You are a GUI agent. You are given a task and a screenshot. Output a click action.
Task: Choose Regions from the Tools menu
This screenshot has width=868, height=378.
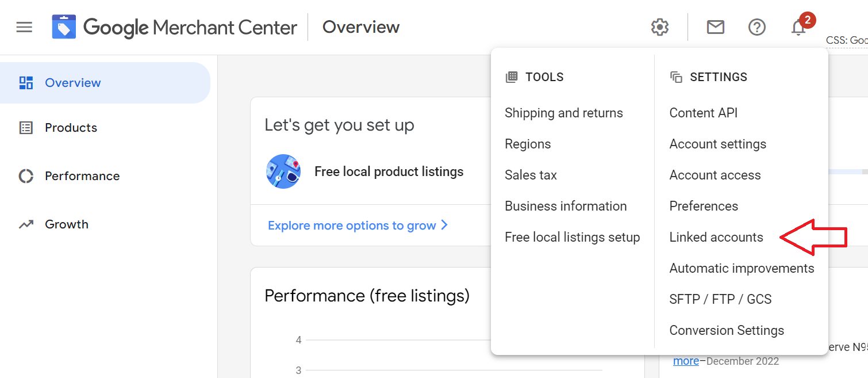(x=528, y=144)
